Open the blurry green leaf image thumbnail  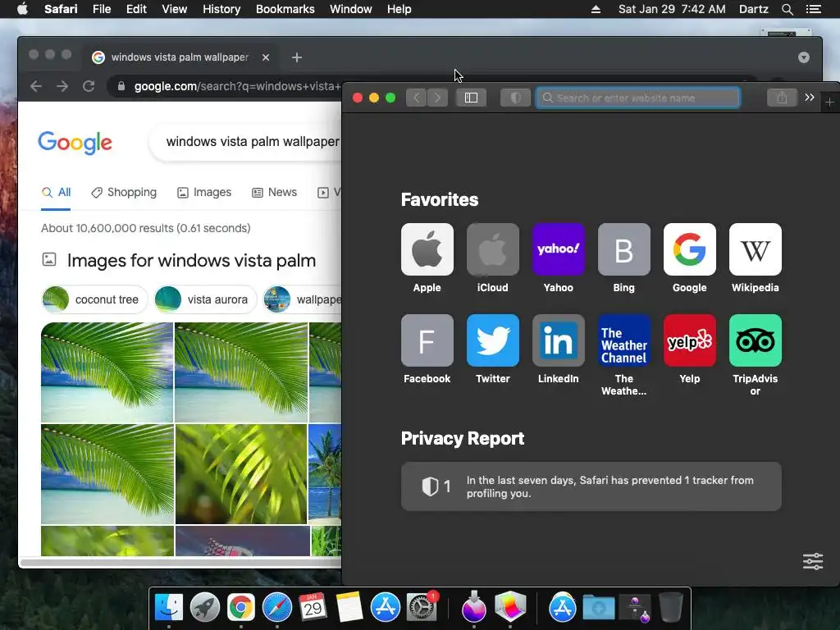(241, 474)
